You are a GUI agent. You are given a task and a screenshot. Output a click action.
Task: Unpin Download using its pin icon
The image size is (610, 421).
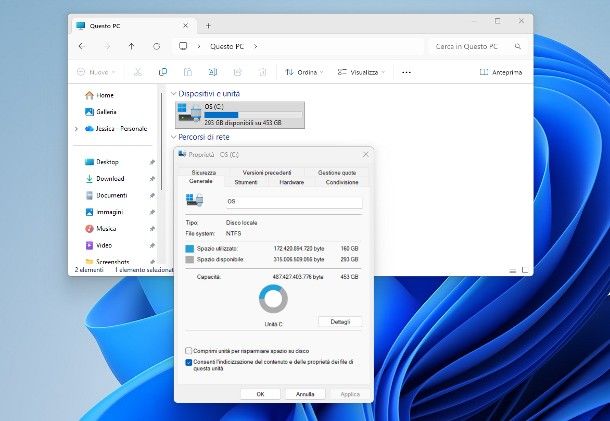[x=152, y=179]
